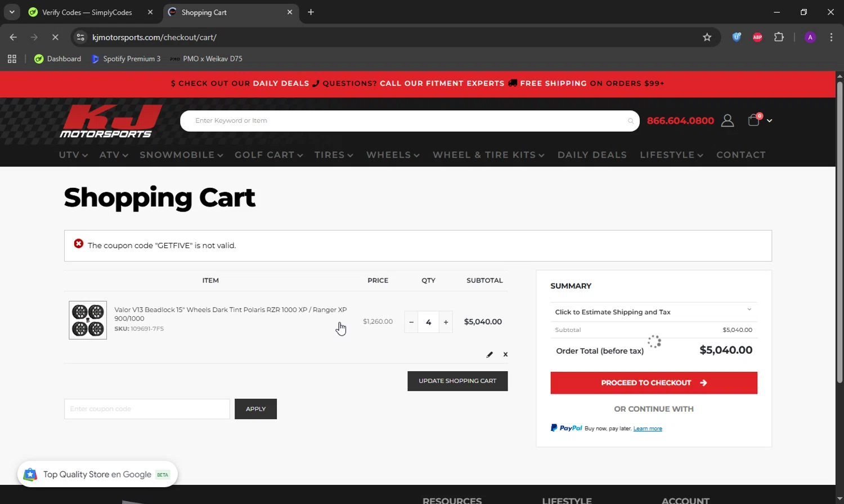Open PayPal Learn more link
This screenshot has height=504, width=844.
point(648,429)
